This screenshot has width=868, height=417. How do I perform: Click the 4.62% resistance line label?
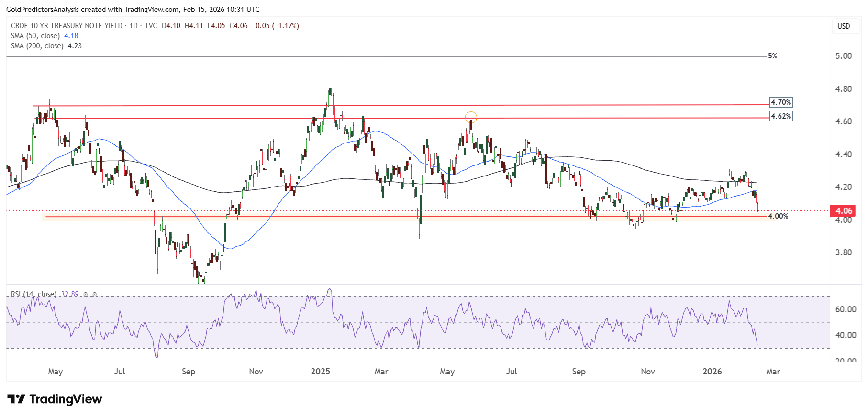781,116
